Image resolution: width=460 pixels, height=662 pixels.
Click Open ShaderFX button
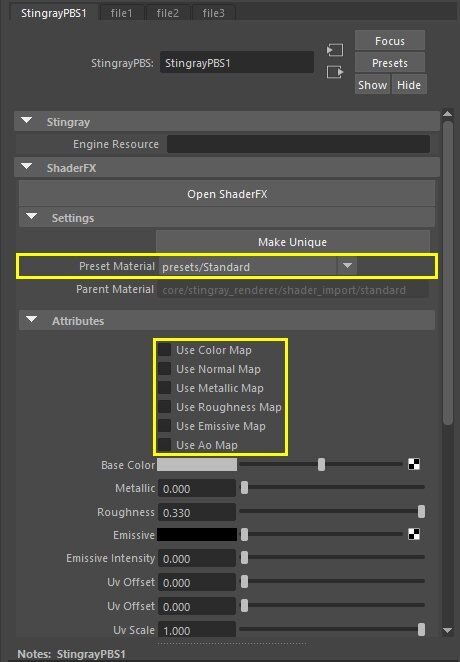coord(227,194)
